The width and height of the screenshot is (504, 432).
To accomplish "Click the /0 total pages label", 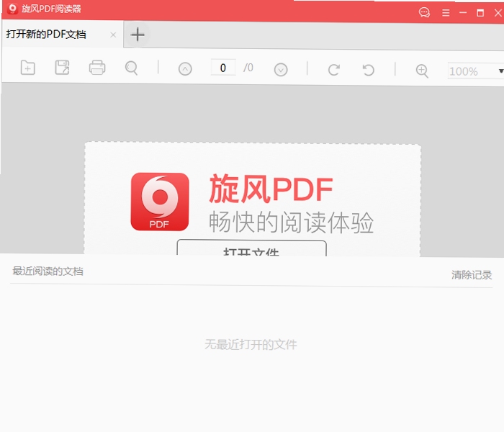I will [x=248, y=68].
